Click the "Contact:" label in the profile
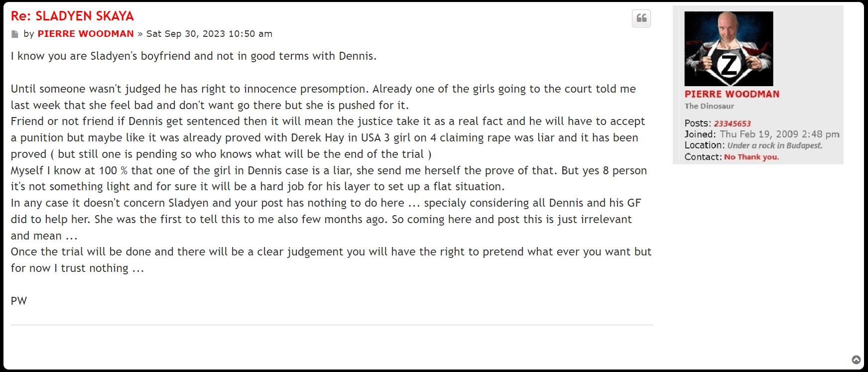This screenshot has width=868, height=372. tap(703, 157)
